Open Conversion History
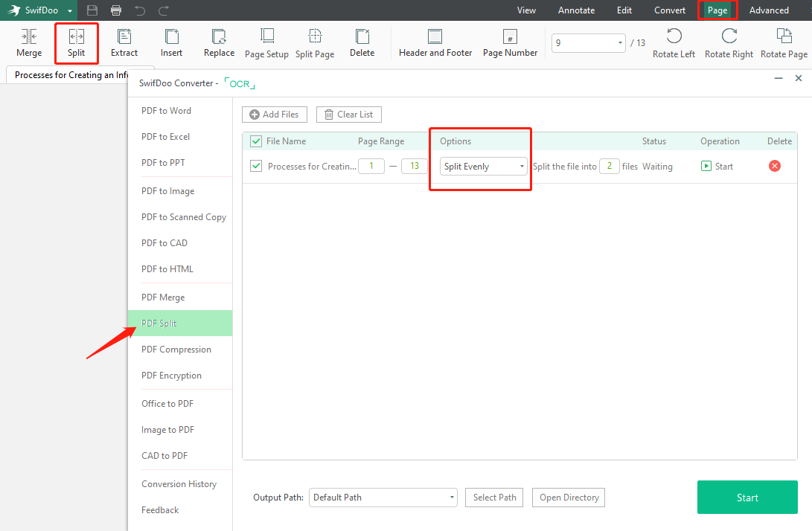This screenshot has height=531, width=812. [x=179, y=484]
